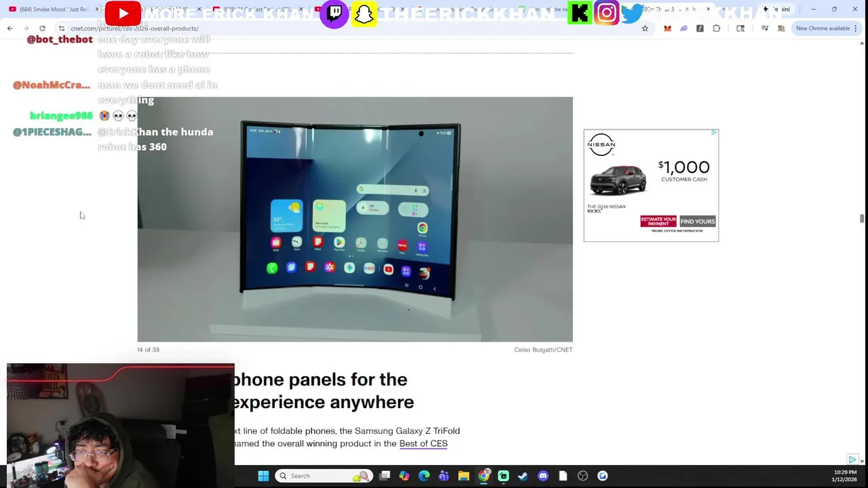Viewport: 868px width, 488px height.
Task: Open the Chrome profile avatar
Action: click(x=781, y=28)
